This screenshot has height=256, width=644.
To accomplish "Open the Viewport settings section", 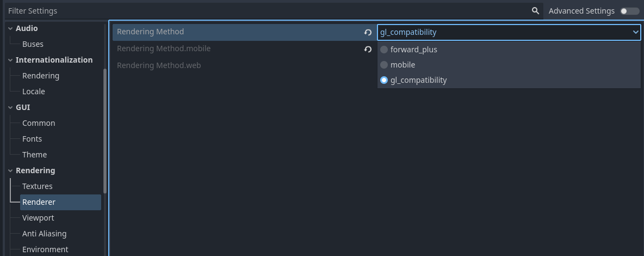I will (38, 218).
